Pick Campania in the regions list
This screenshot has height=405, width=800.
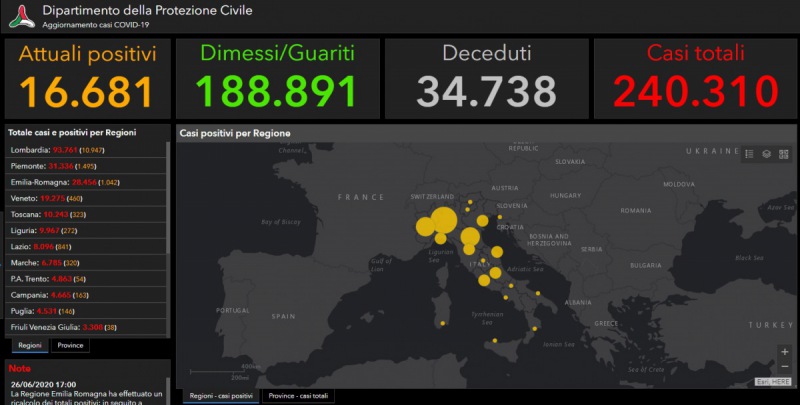[x=85, y=295]
